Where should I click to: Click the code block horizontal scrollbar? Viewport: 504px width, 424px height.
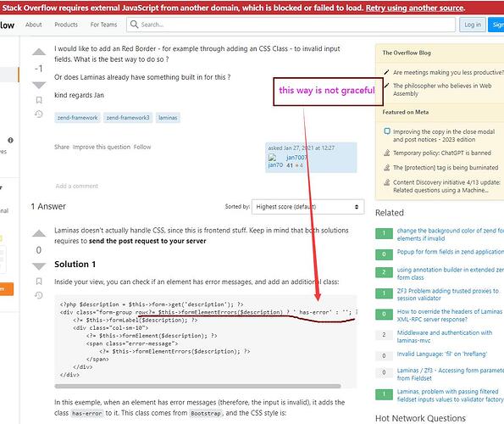(x=197, y=386)
